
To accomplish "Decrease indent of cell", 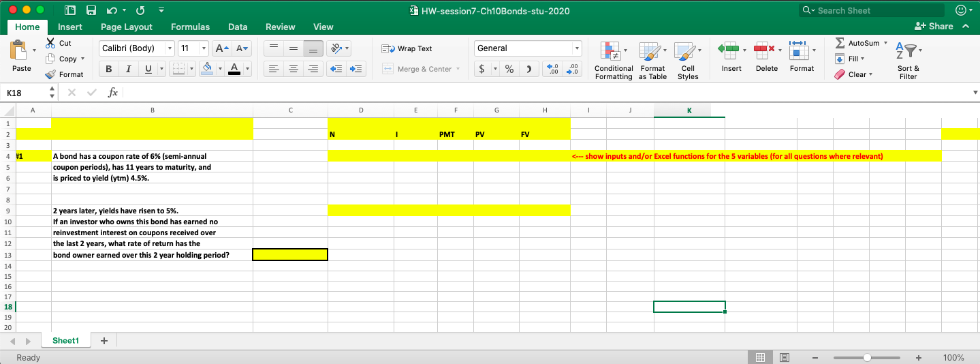I will click(x=336, y=69).
